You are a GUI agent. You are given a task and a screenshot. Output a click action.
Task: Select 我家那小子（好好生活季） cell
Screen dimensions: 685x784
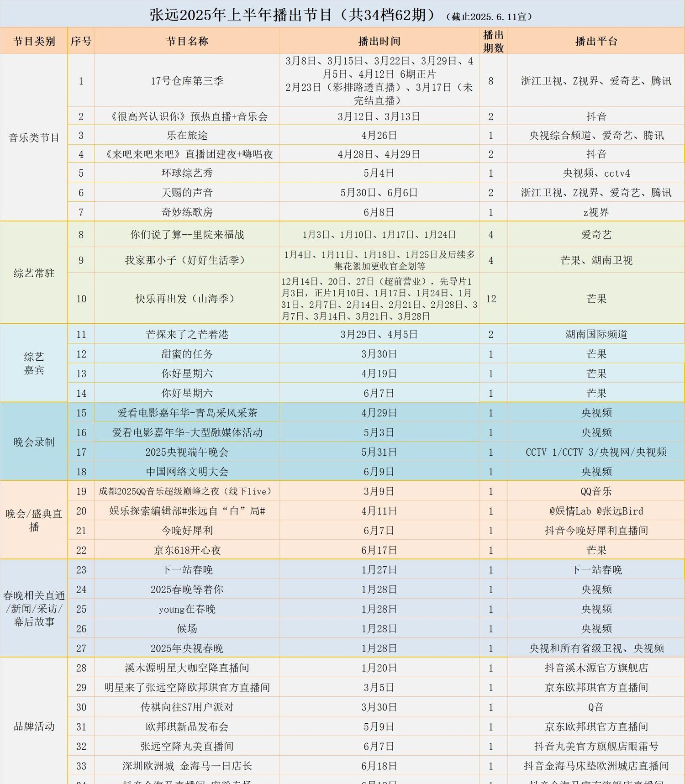tap(187, 260)
